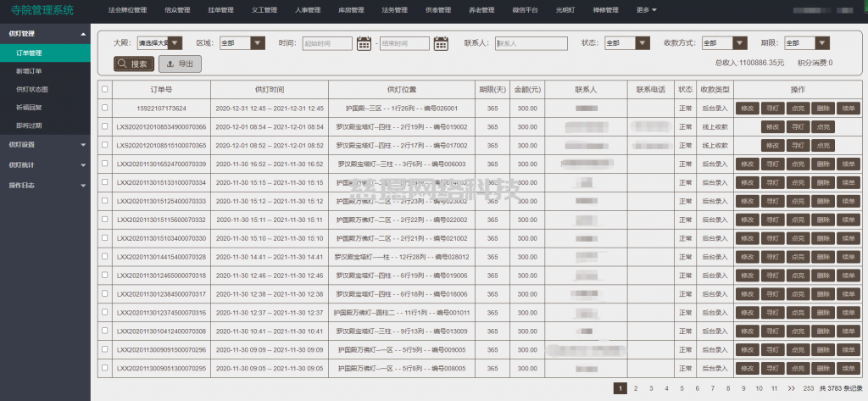Tick the select-all checkbox in table header

(104, 89)
